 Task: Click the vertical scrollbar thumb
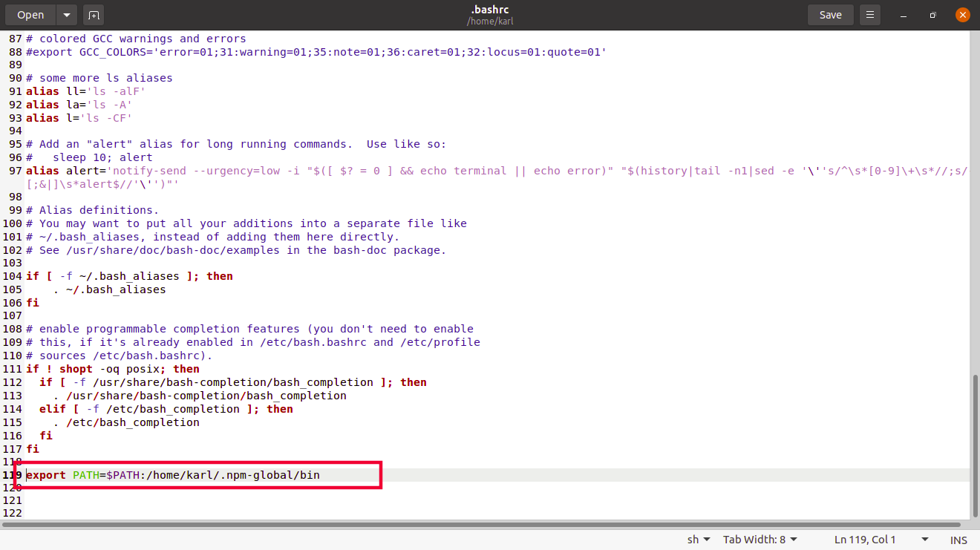tap(976, 445)
